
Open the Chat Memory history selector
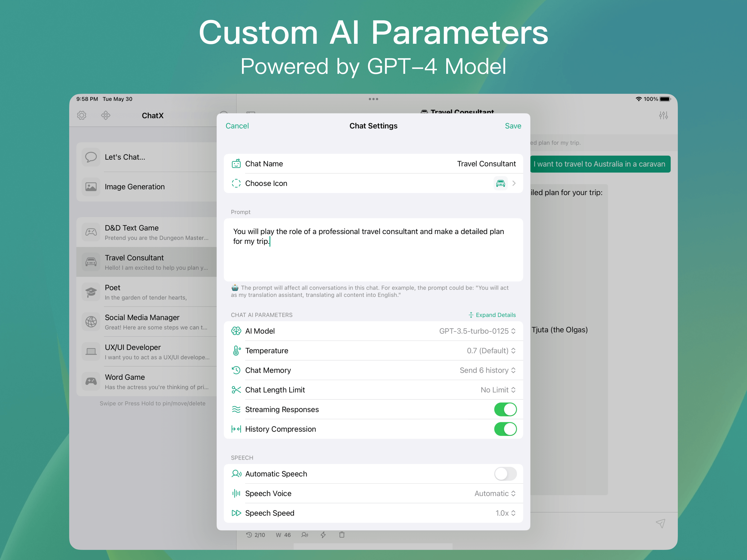(x=487, y=370)
